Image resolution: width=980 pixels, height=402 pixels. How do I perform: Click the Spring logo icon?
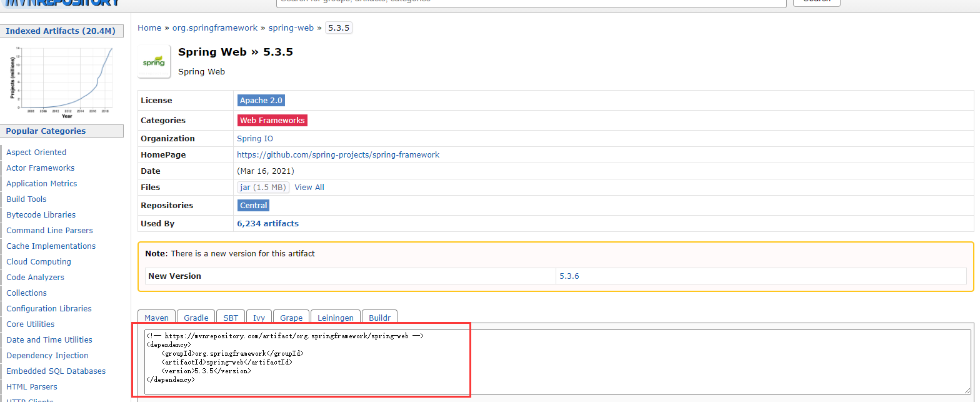pos(154,61)
